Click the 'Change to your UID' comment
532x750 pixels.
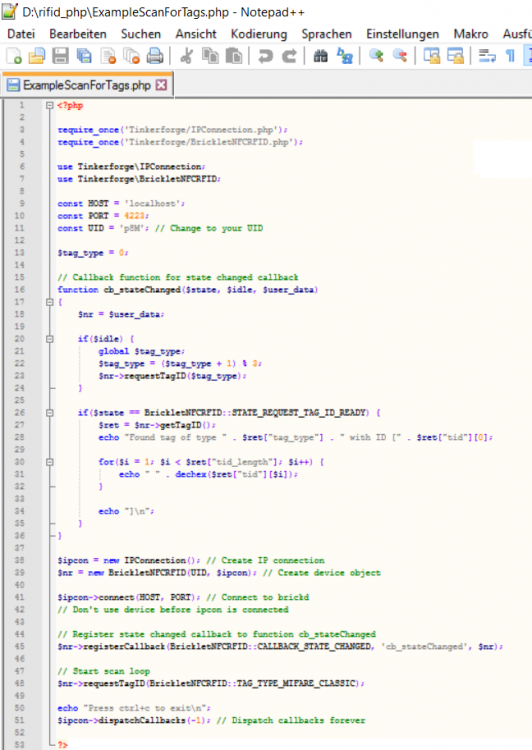[x=209, y=228]
